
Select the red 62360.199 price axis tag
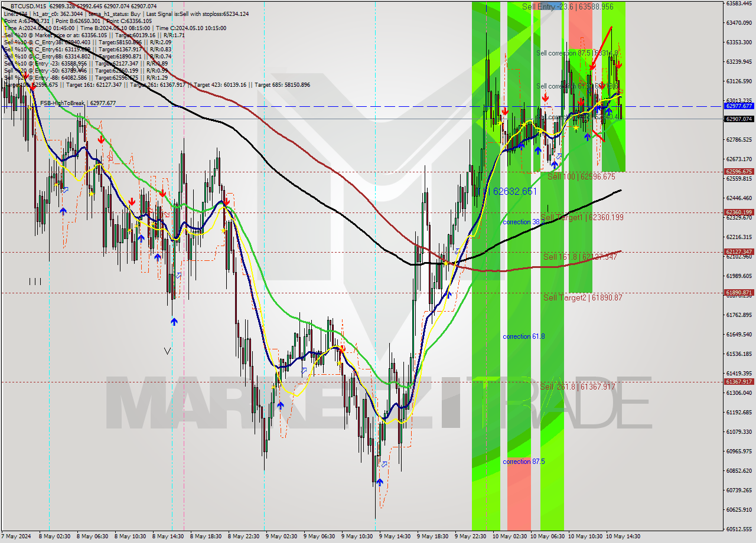tap(739, 212)
